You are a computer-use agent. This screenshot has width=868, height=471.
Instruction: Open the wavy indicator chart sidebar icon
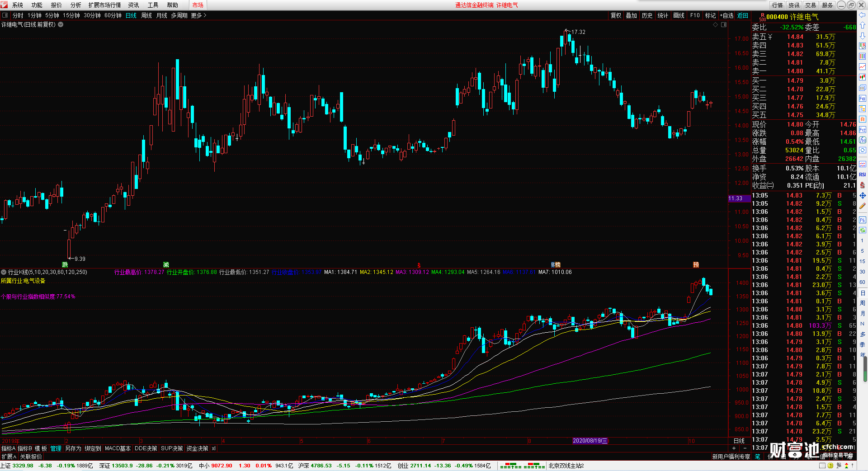point(862,164)
